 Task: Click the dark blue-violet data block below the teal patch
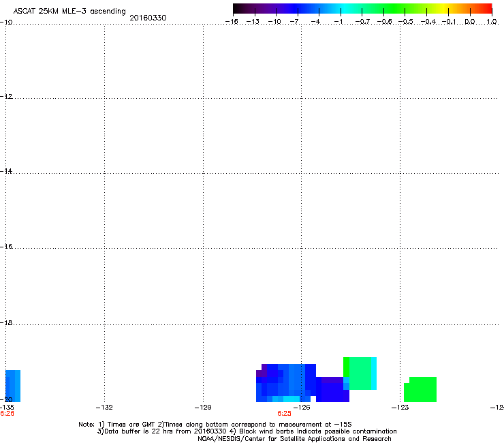(x=332, y=390)
